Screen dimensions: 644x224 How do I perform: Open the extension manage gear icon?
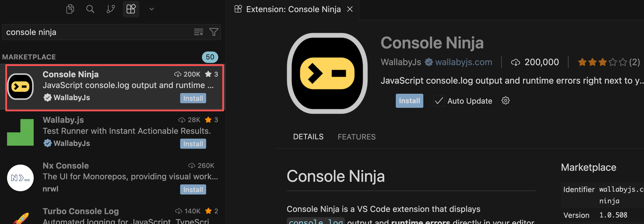pyautogui.click(x=505, y=101)
